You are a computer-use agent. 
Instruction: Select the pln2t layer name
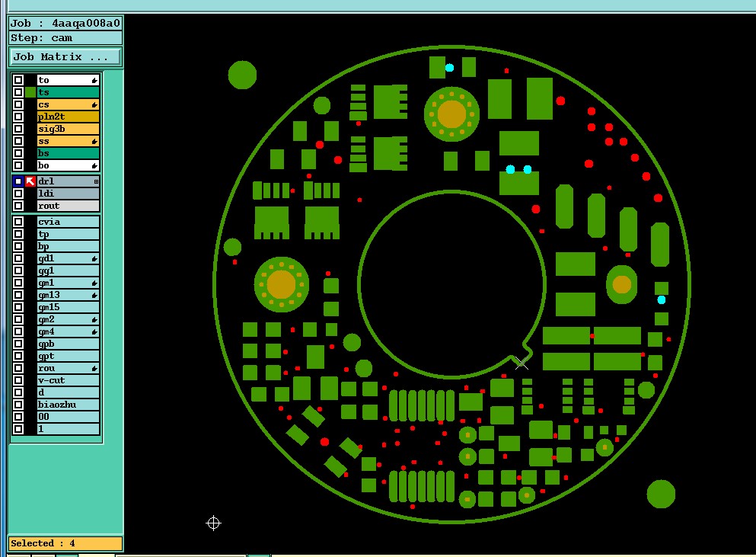tap(68, 117)
